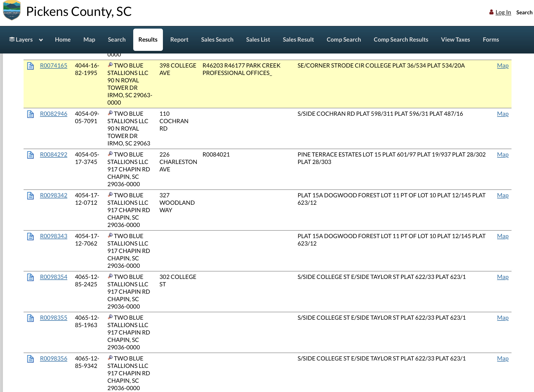
Task: Select the Report tab
Action: [x=179, y=40]
